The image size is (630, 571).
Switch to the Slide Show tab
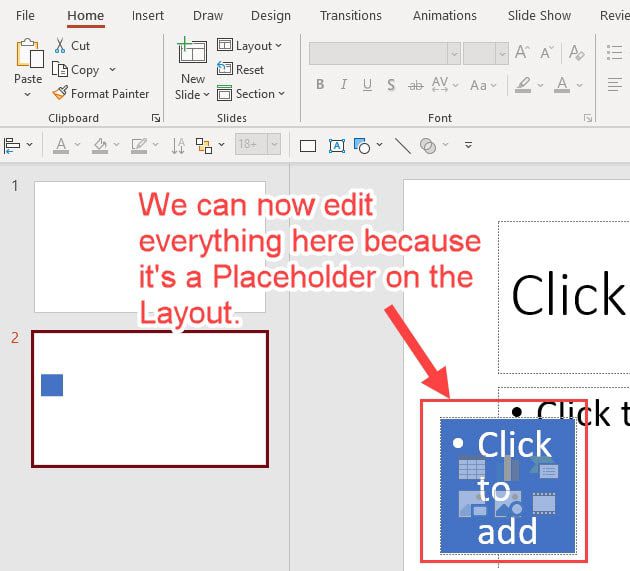(539, 15)
